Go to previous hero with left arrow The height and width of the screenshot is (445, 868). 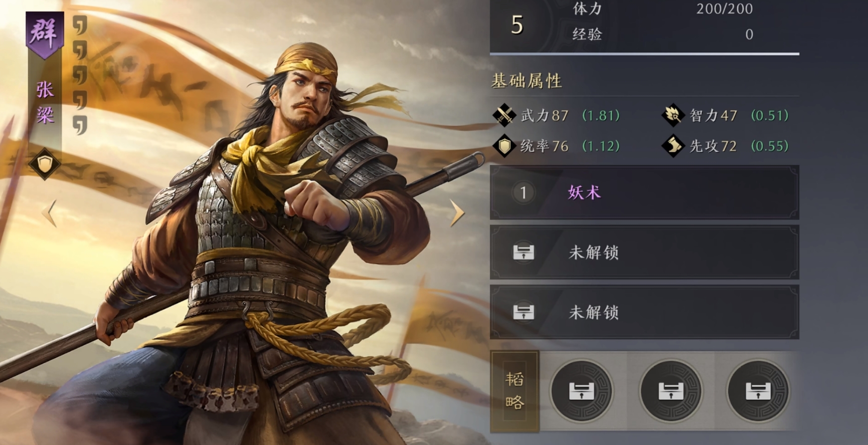[49, 213]
